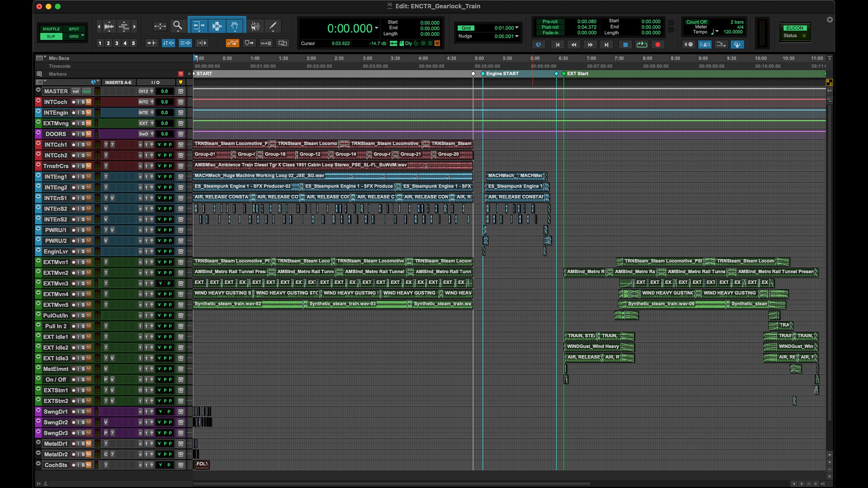The image size is (868, 488).
Task: Click the EUCON button
Action: click(795, 28)
